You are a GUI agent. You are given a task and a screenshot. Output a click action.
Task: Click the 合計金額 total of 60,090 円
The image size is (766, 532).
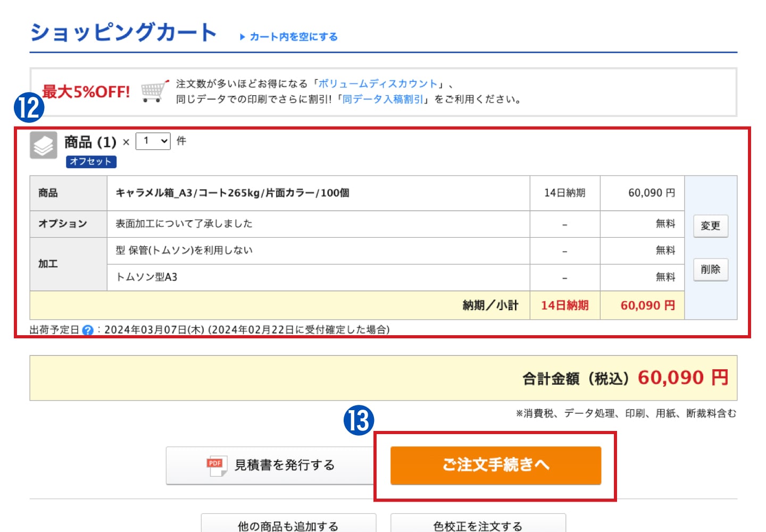682,378
